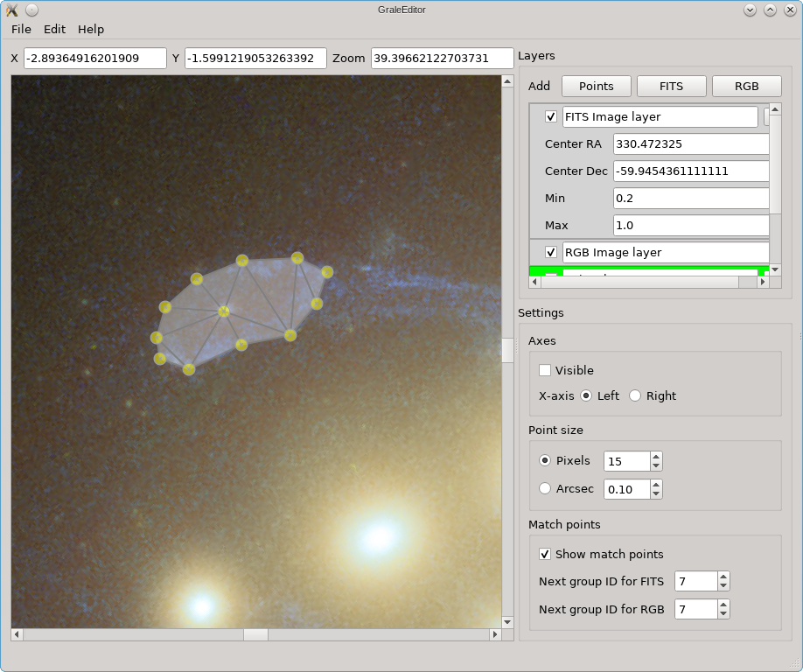Click the Center Dec field
Viewport: 803px width, 672px height.
[x=691, y=171]
